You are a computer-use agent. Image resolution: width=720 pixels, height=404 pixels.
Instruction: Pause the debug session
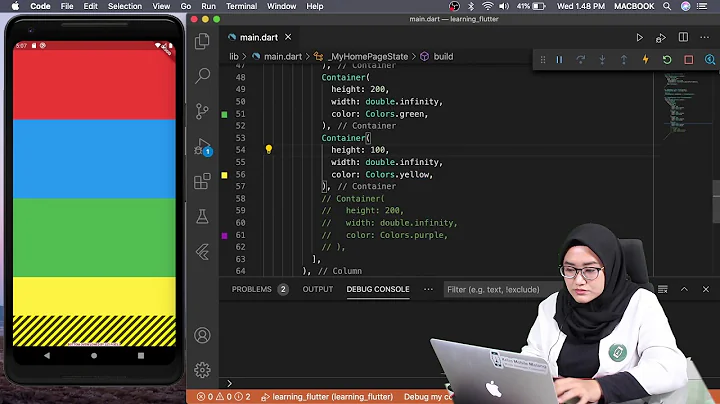click(x=559, y=60)
